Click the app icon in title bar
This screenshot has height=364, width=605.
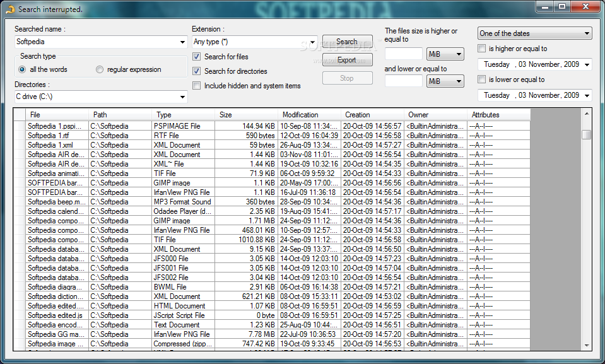(x=11, y=9)
